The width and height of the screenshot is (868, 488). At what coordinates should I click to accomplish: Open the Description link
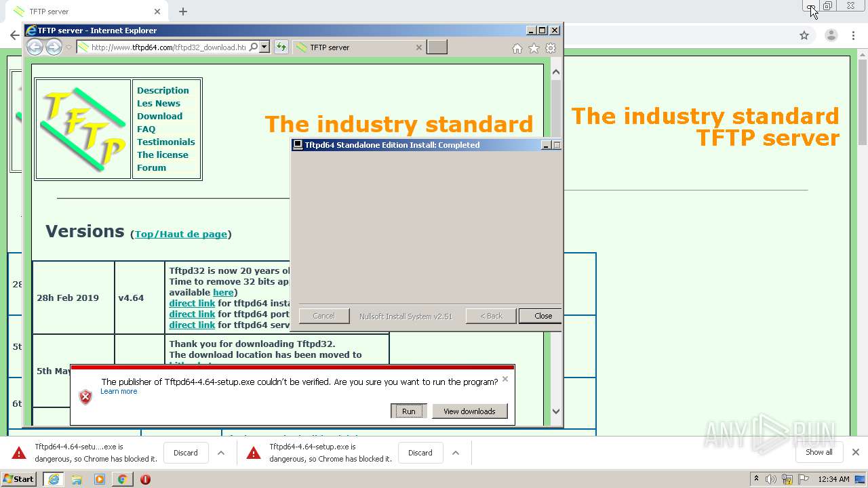163,90
